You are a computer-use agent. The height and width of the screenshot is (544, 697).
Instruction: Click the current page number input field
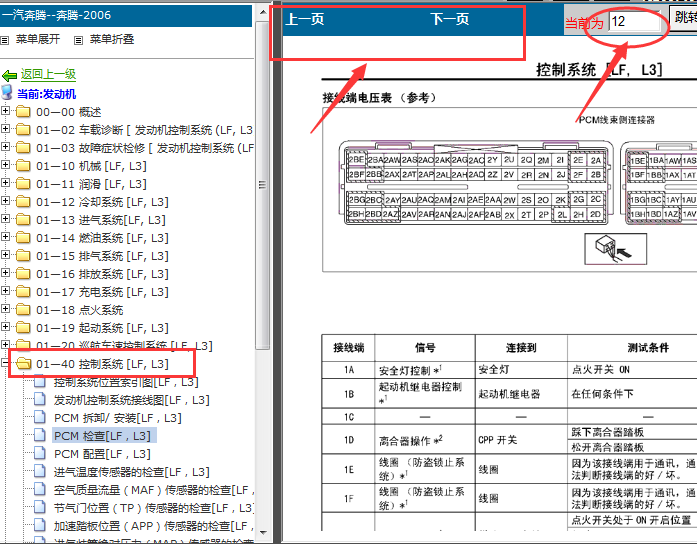click(x=634, y=21)
